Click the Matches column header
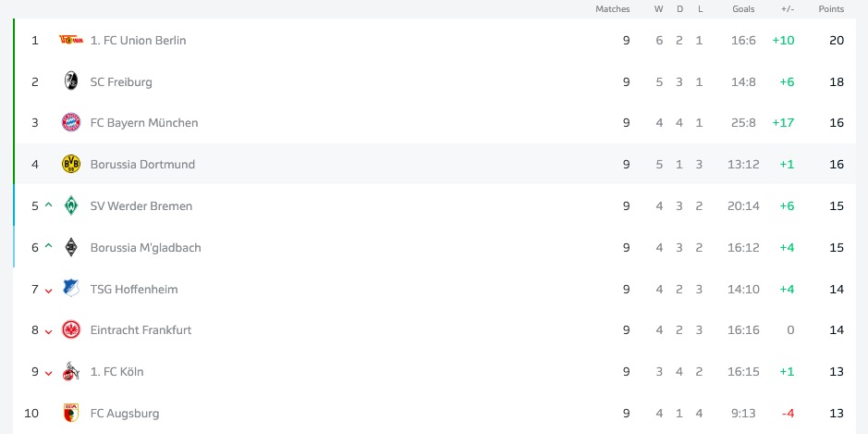 (x=612, y=9)
